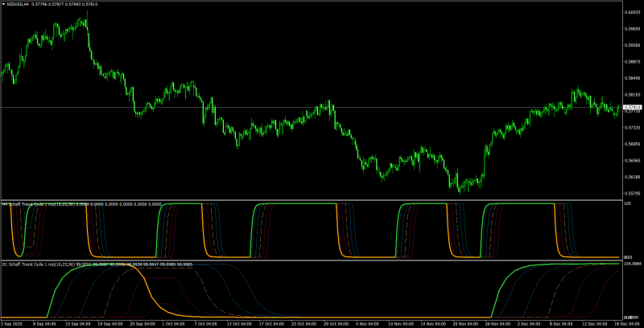The height and width of the screenshot is (328, 644).
Task: Click the 0.56565 price scale value
Action: coord(634,161)
